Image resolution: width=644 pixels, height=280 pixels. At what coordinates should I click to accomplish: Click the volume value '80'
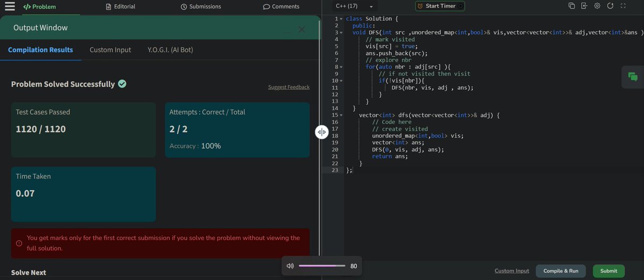(354, 266)
